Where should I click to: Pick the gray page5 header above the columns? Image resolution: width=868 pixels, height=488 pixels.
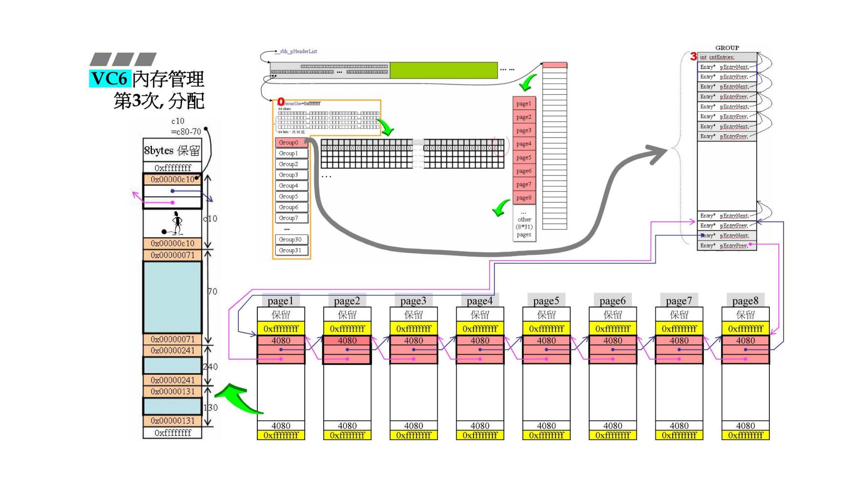coord(546,300)
